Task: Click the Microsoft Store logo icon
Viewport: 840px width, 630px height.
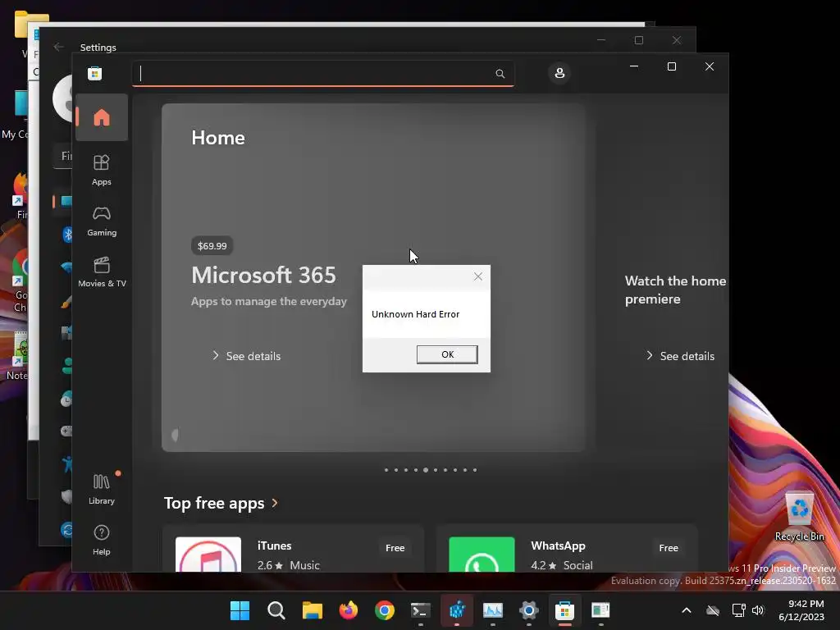Action: 95,73
